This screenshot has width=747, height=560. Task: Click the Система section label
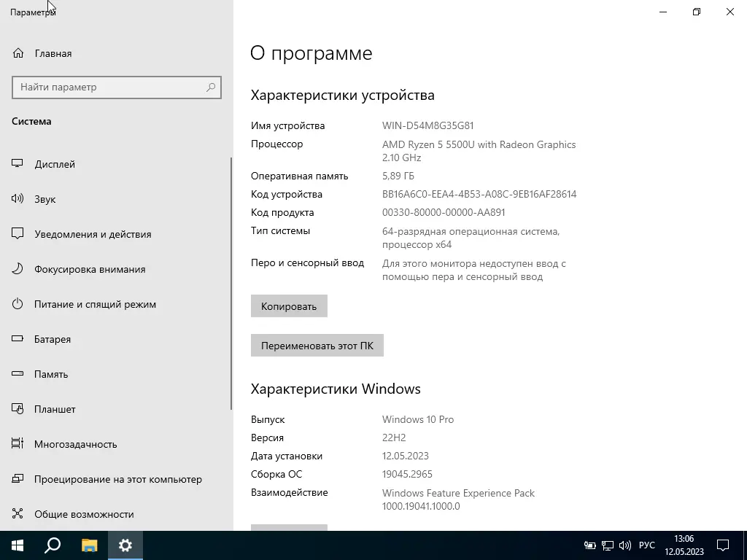[x=31, y=122]
